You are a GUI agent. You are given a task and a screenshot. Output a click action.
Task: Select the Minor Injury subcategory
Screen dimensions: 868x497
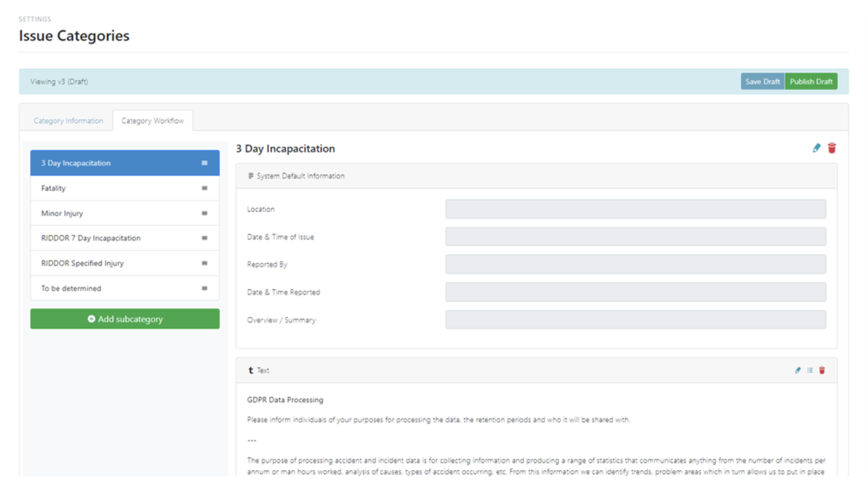pyautogui.click(x=125, y=213)
